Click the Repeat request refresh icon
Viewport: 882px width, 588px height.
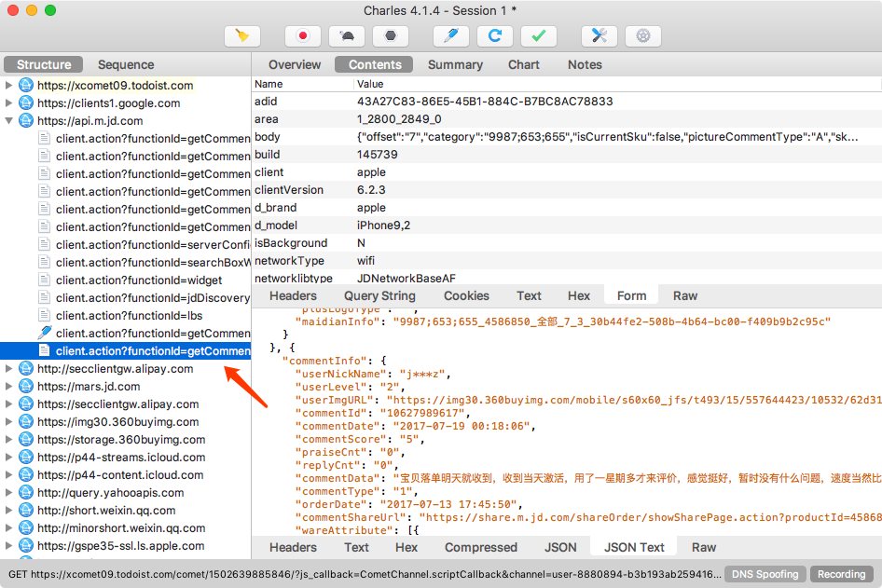tap(495, 36)
